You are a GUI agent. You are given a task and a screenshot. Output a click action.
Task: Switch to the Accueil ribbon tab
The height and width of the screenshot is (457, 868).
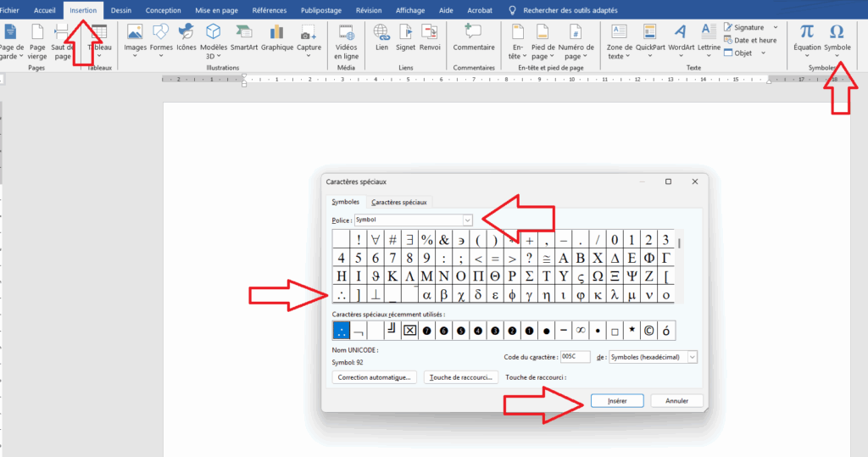tap(44, 10)
